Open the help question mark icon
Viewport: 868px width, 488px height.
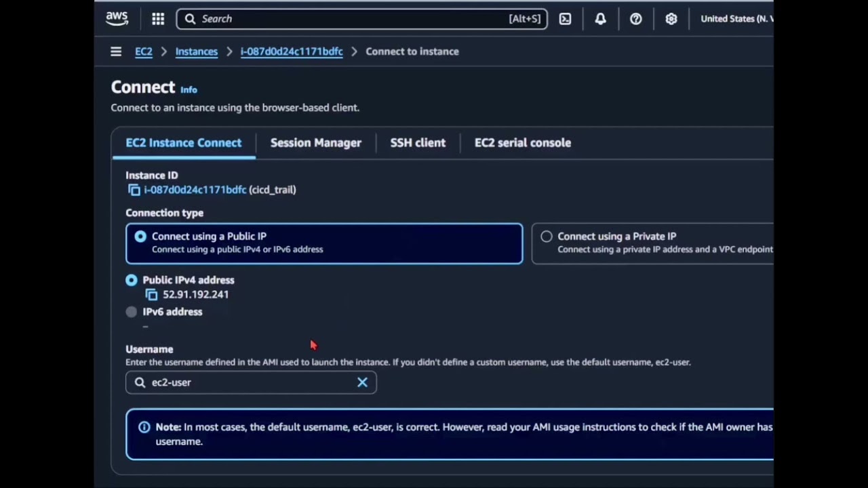click(635, 19)
